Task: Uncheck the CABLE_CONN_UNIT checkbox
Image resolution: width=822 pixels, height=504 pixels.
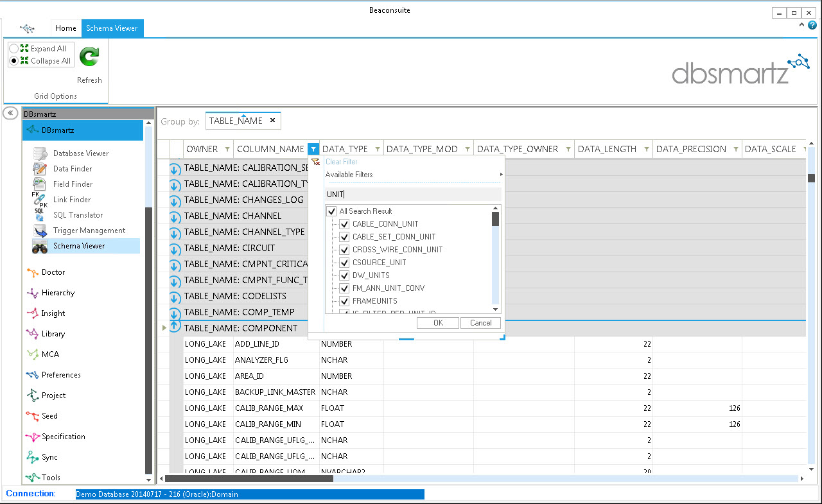Action: (x=345, y=224)
